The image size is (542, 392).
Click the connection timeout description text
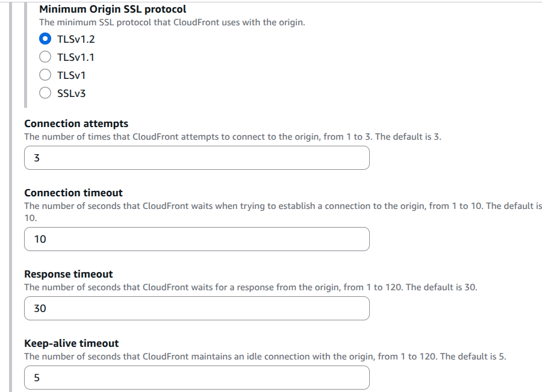pos(283,206)
